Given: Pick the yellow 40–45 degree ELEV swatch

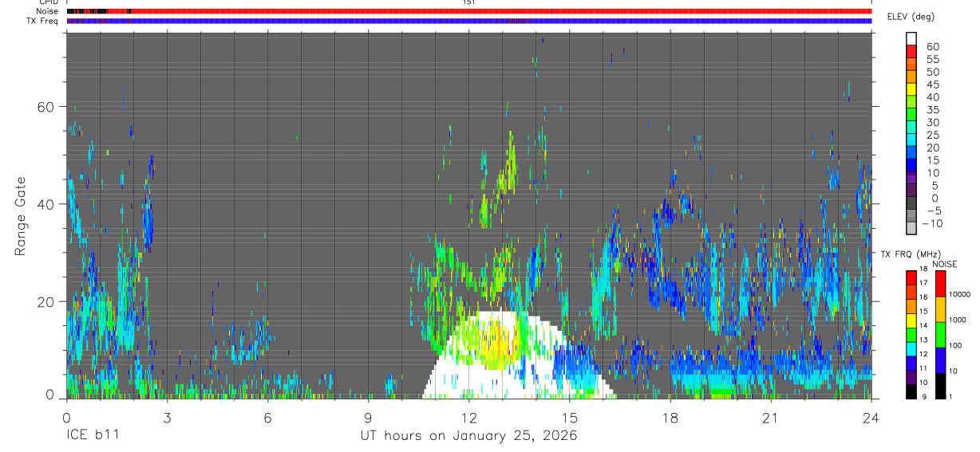Looking at the screenshot, I should [912, 90].
